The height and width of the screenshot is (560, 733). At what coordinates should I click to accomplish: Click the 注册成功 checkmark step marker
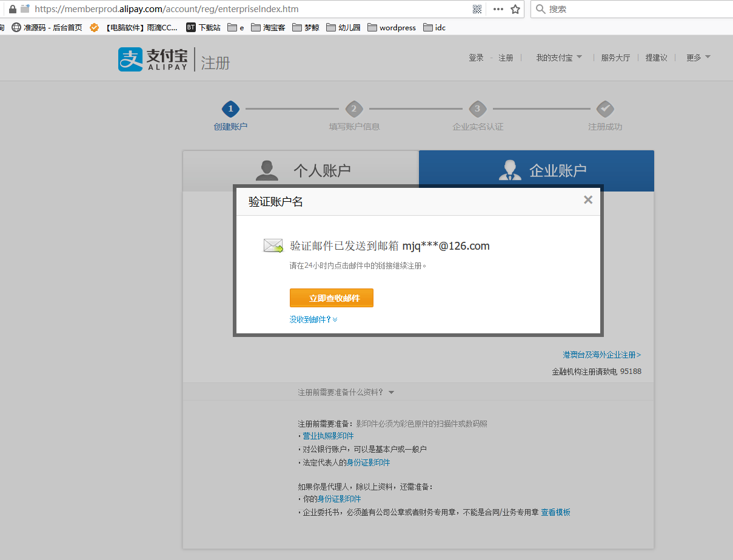click(605, 109)
